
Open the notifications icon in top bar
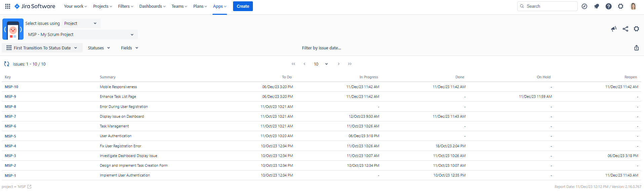click(596, 6)
